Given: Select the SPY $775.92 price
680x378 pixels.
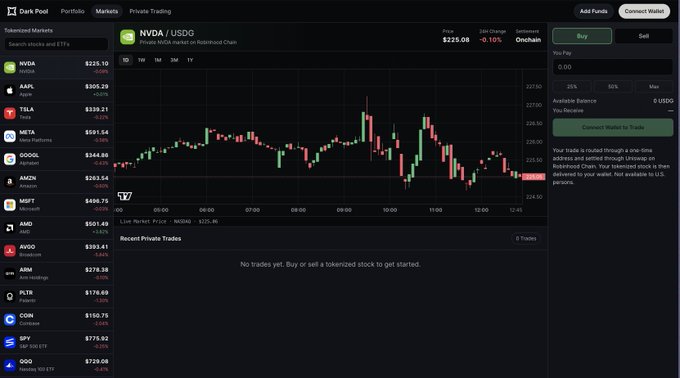Looking at the screenshot, I should tap(97, 339).
